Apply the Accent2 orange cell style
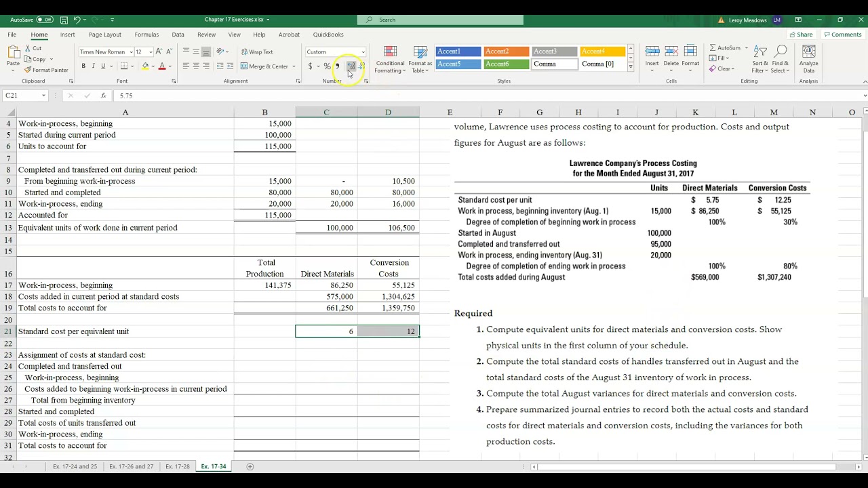868x488 pixels. click(x=507, y=52)
